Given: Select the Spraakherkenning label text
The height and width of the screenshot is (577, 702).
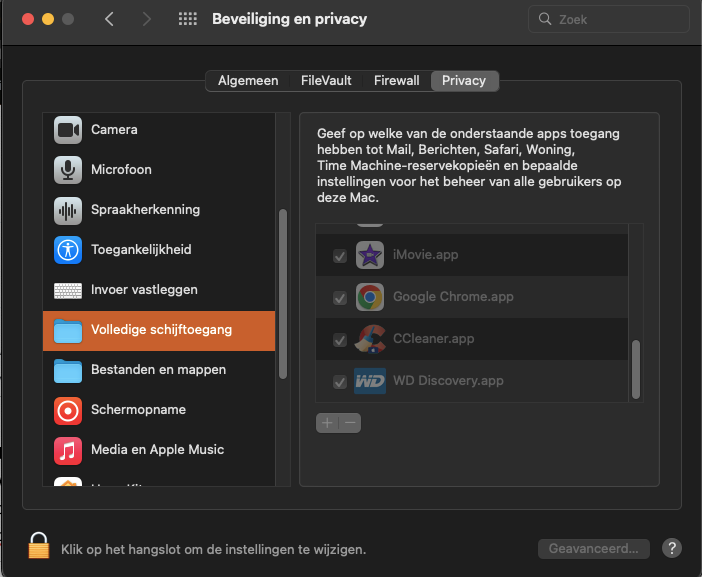Looking at the screenshot, I should tap(146, 209).
